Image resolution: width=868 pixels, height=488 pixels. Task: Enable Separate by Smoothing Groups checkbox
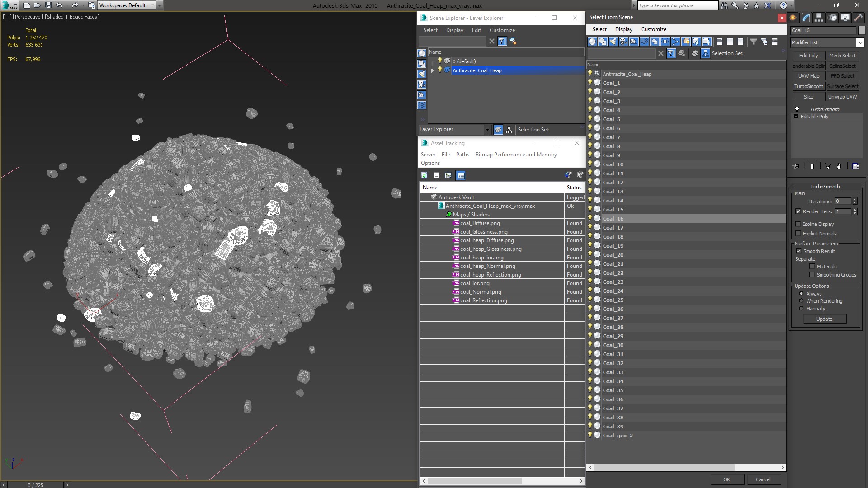[812, 275]
